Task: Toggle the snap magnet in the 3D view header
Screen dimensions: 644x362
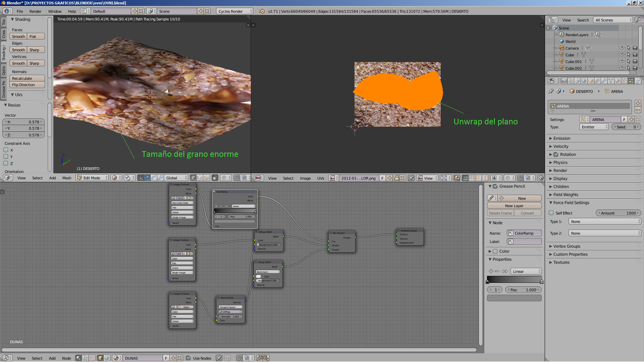Action: coord(237,178)
